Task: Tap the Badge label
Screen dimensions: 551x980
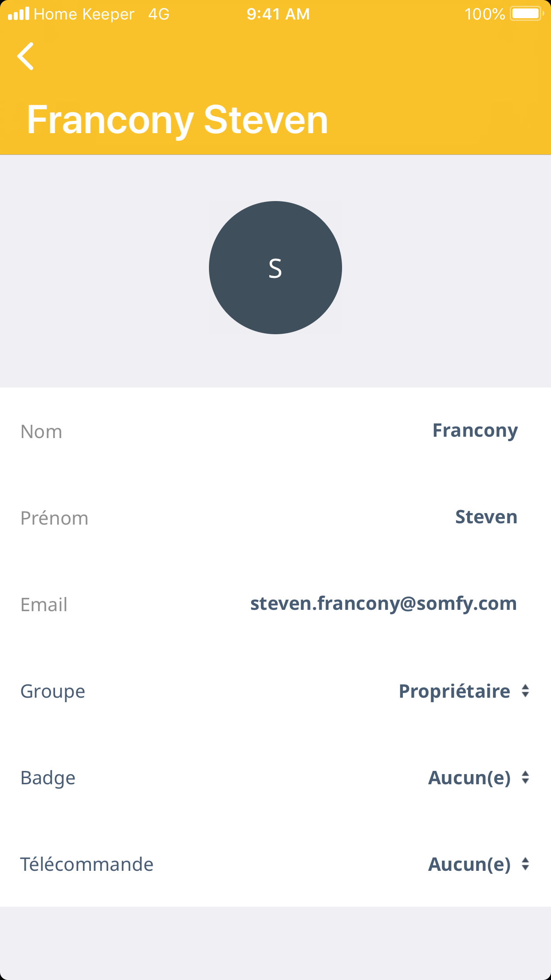Action: [48, 778]
